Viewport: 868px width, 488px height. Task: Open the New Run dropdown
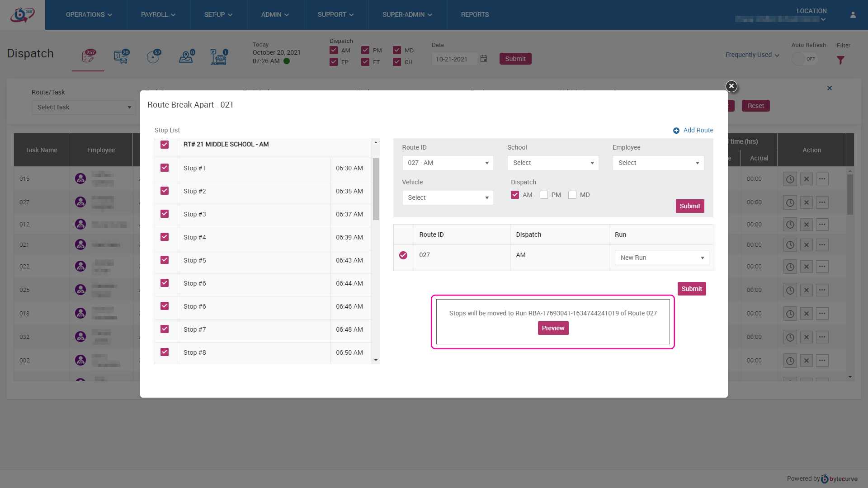661,258
